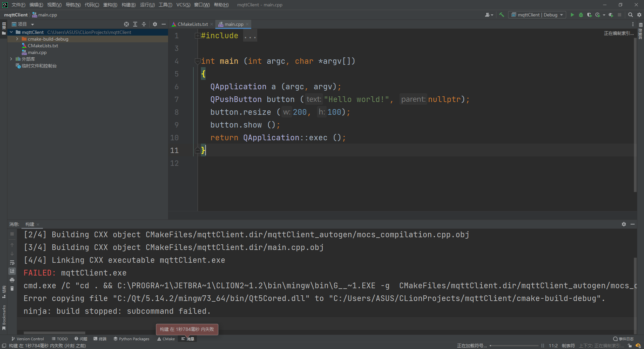Toggle scroll to end in build output
Image resolution: width=644 pixels, height=349 pixels.
coord(12,271)
